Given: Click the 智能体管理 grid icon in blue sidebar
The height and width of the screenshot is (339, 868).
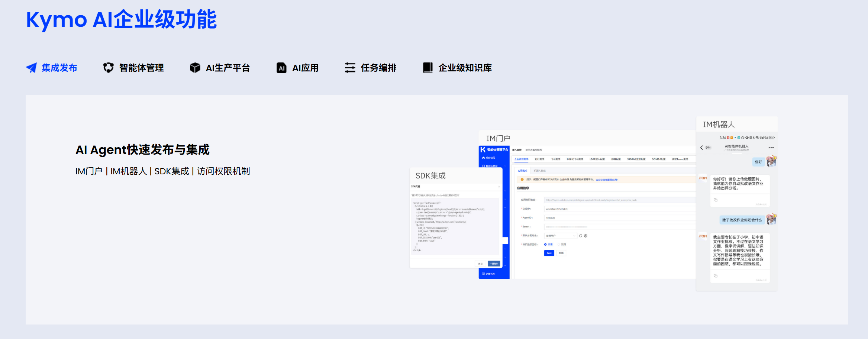Looking at the screenshot, I should click(x=483, y=166).
